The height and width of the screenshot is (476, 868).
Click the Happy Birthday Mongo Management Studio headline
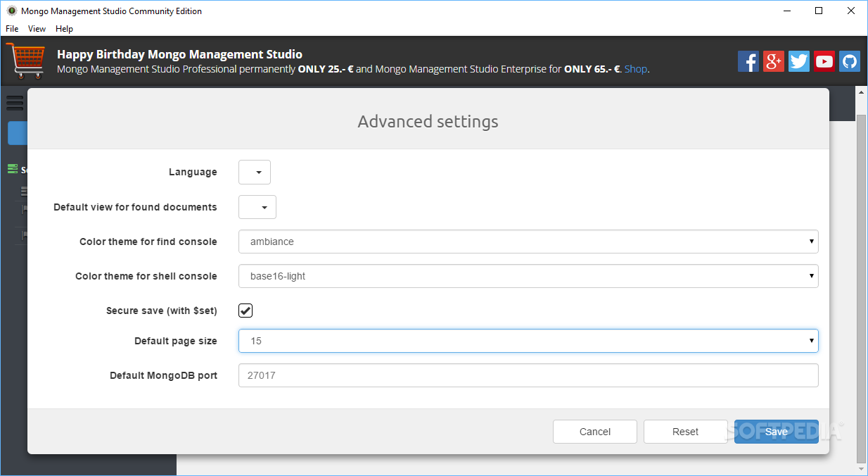point(179,54)
